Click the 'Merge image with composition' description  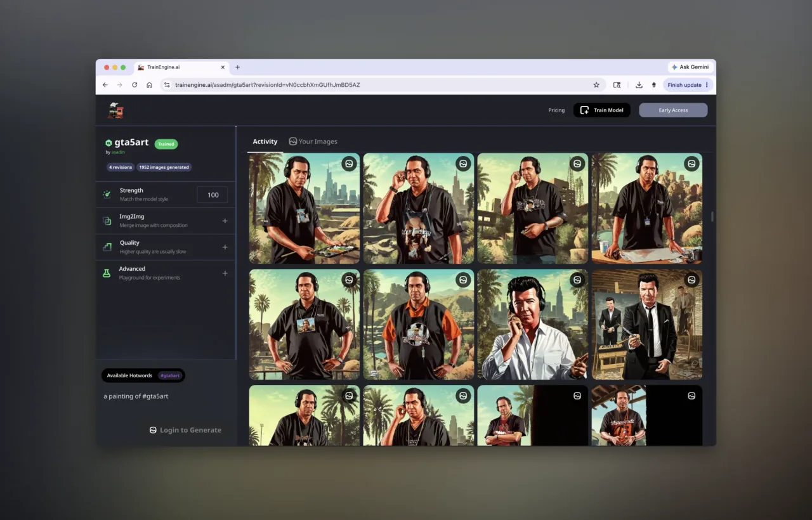click(x=154, y=225)
